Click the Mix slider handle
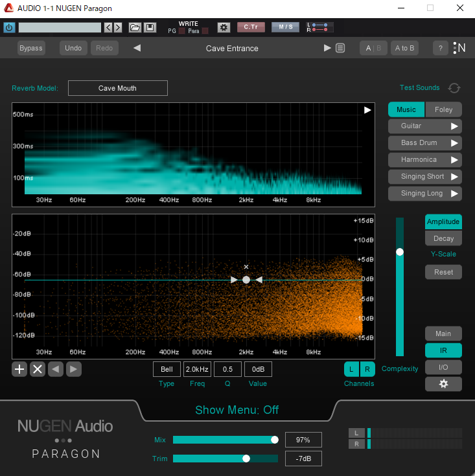Screen dimensions: 475x476 coord(275,440)
